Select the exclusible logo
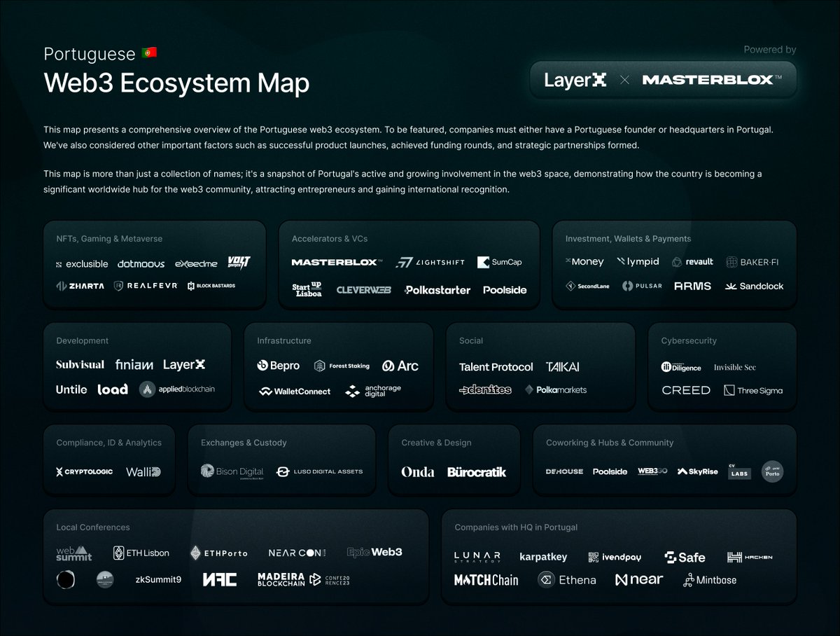Viewport: 840px width, 636px height. click(82, 264)
